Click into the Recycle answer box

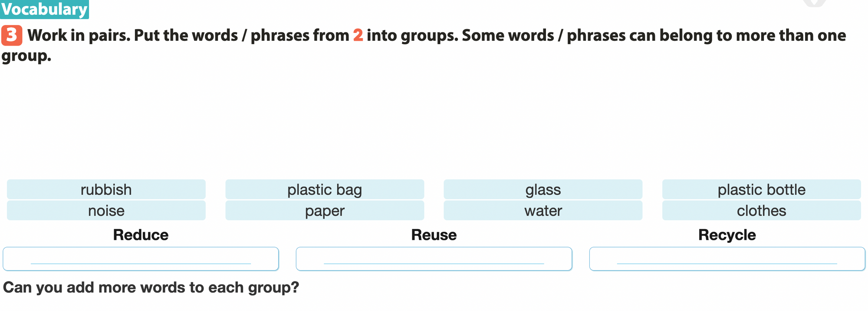click(x=727, y=259)
